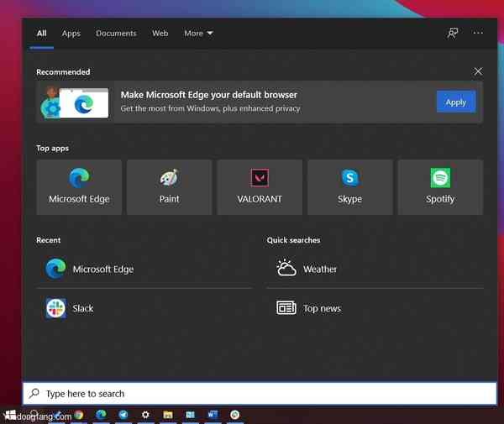This screenshot has height=424, width=504.
Task: Click the Chrome icon in taskbar
Action: click(x=78, y=415)
